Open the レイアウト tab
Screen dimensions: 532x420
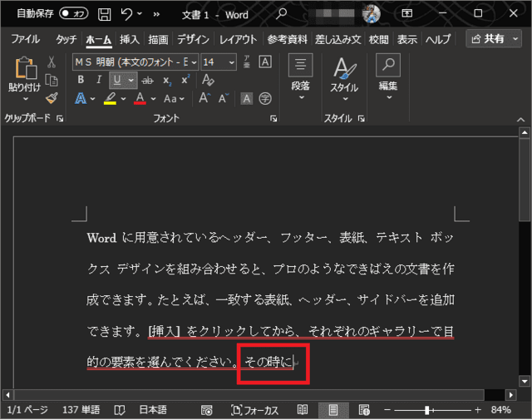click(238, 39)
